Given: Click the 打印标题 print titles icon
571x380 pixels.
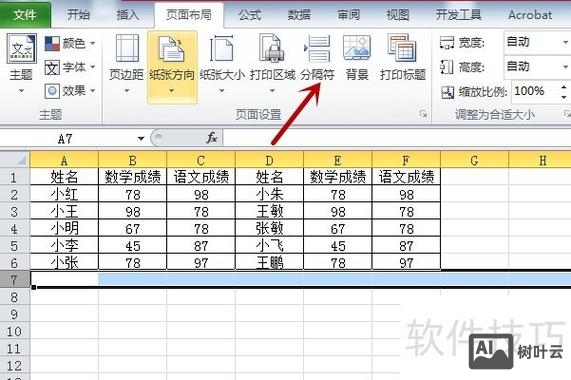Looking at the screenshot, I should coord(402,48).
